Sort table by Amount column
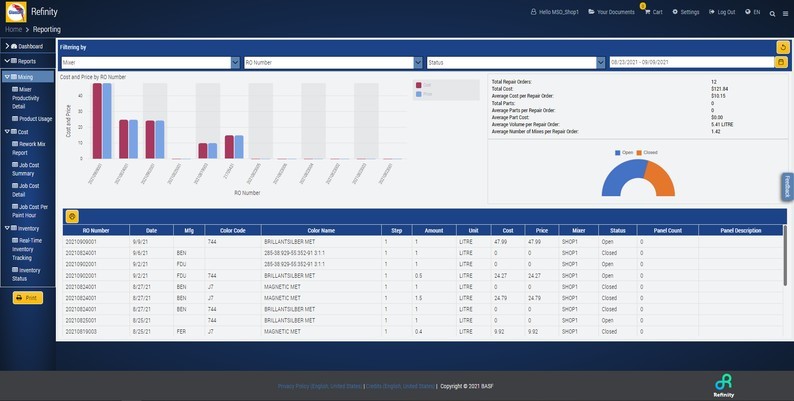Viewport: 794px width, 401px height. click(434, 230)
